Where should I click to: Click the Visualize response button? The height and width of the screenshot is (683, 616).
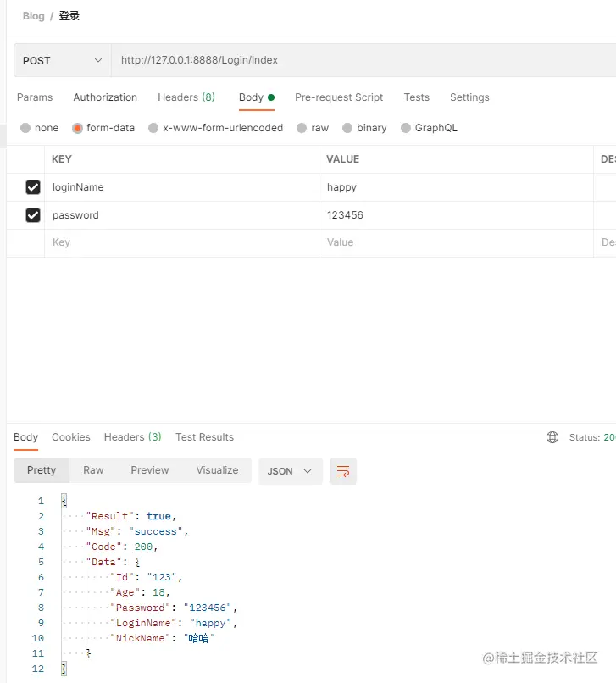[217, 470]
